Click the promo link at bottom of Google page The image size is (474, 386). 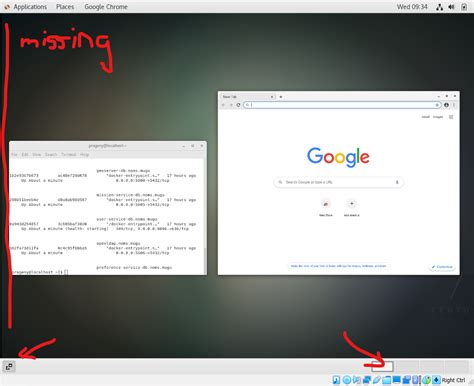tap(338, 266)
